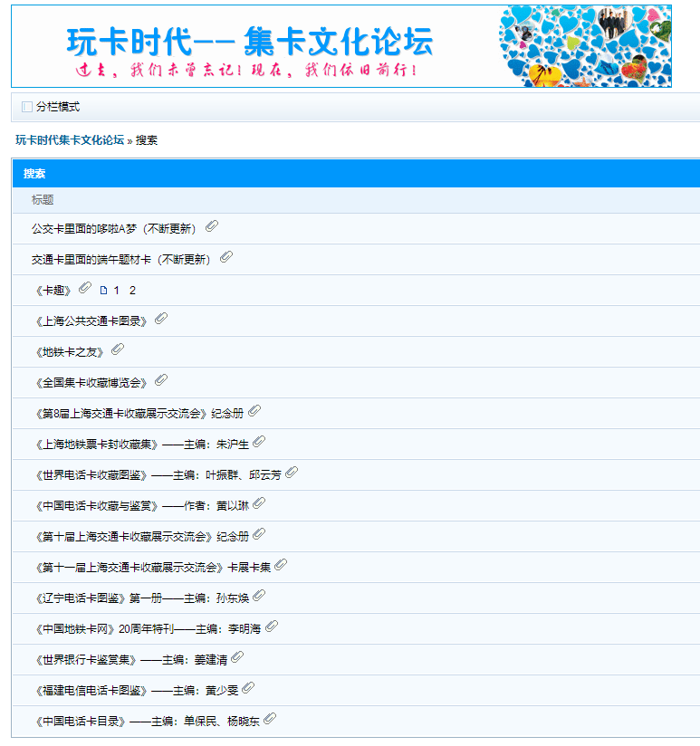The height and width of the screenshot is (746, 700).
Task: Click paperclip icon next to 交通卡里面的端午题材卡
Action: (x=226, y=257)
